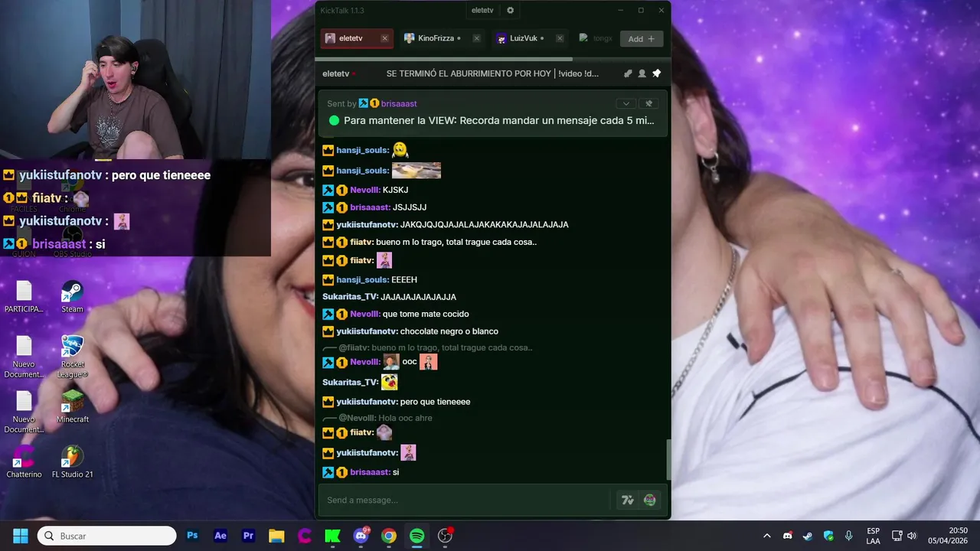The width and height of the screenshot is (980, 551).
Task: Open After Effects from the taskbar
Action: 220,536
